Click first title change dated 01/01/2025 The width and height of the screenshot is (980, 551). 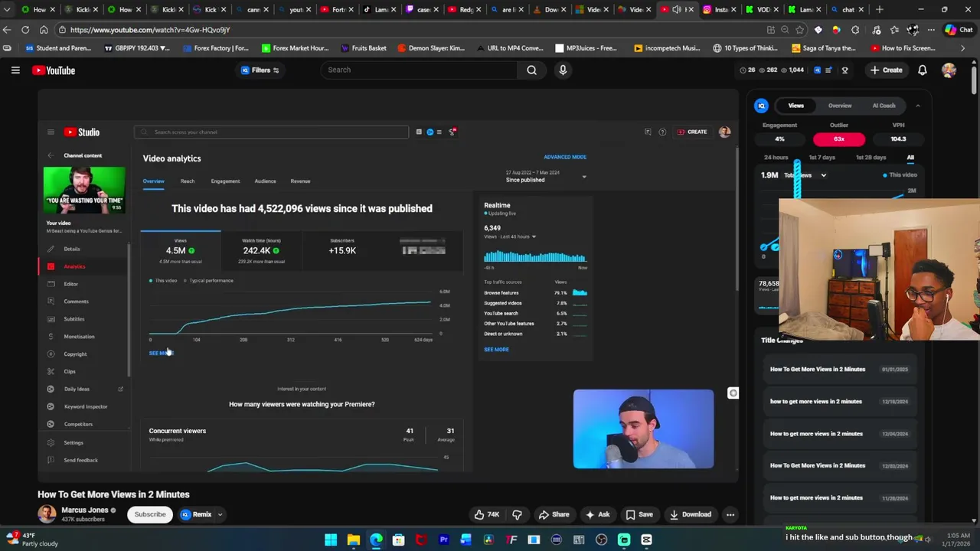[x=839, y=369]
